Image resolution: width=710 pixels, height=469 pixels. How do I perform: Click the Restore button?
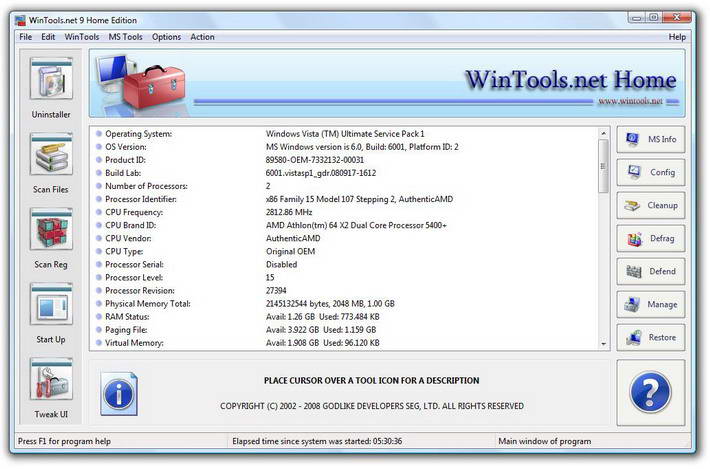pyautogui.click(x=651, y=338)
